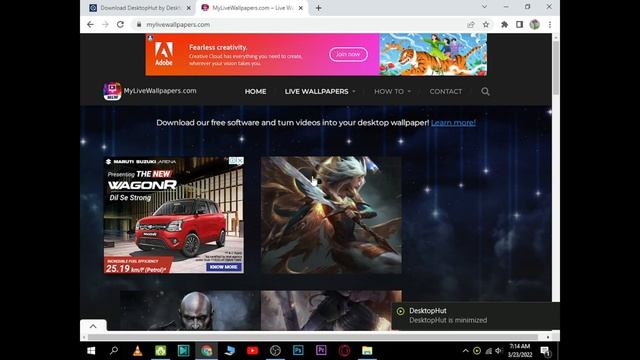Open the bald Kratos wallpaper thumbnail
The image size is (640, 360).
coord(190,310)
